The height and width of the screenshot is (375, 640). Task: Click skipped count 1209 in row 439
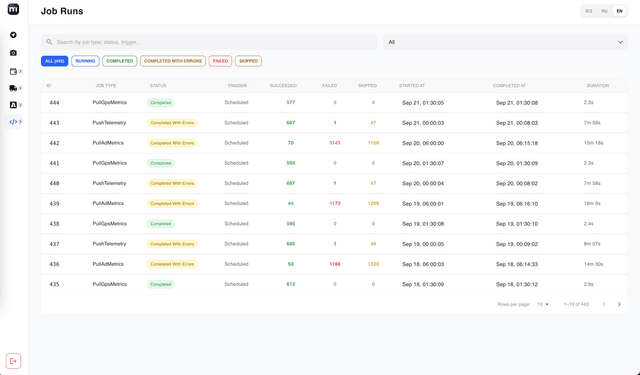coord(373,204)
